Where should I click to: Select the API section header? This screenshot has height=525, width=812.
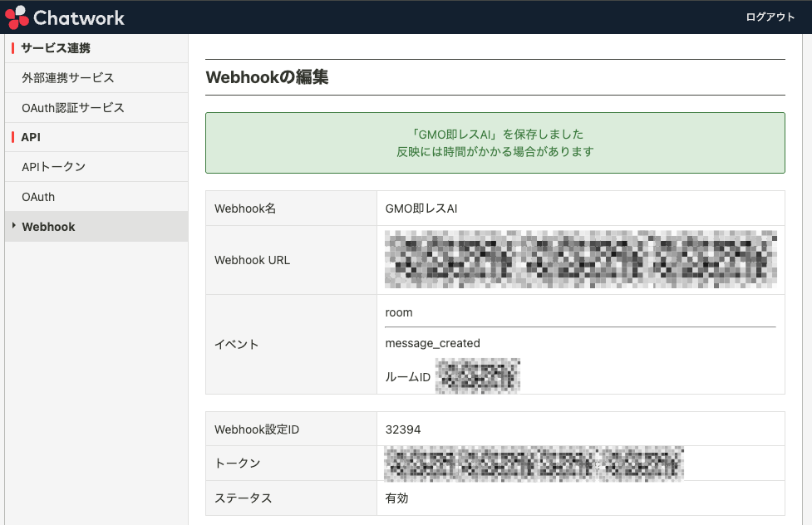[x=31, y=137]
